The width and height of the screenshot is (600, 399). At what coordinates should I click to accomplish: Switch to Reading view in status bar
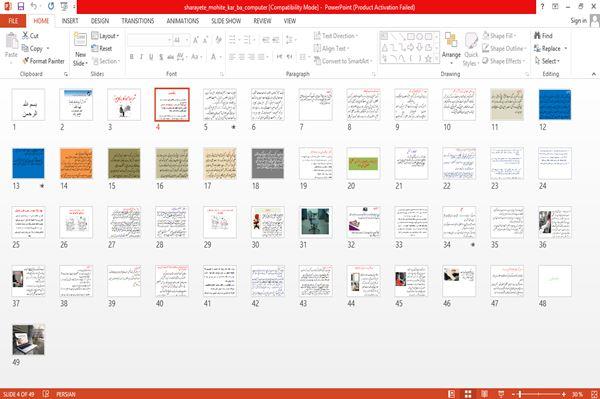click(484, 394)
